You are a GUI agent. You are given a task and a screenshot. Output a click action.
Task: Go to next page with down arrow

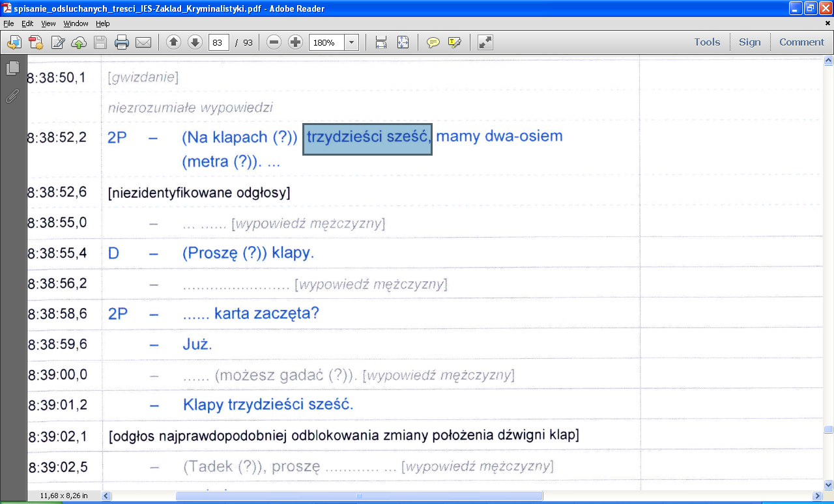195,42
